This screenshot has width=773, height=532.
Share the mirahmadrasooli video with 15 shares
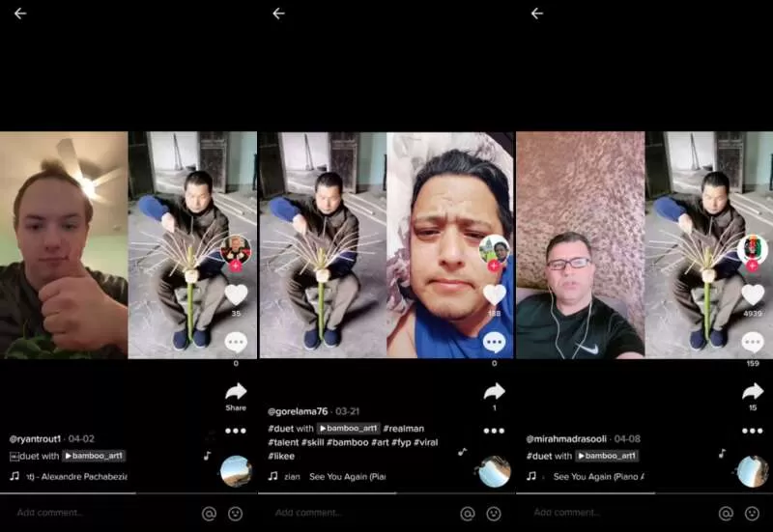click(753, 392)
